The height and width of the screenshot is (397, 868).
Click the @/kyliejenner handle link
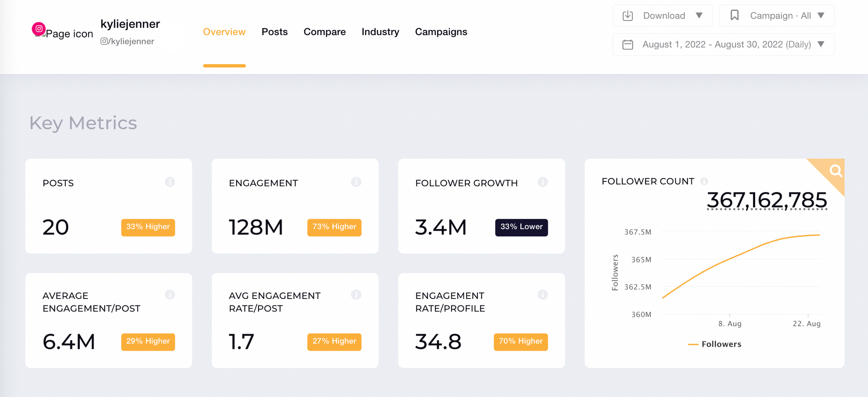pos(127,41)
